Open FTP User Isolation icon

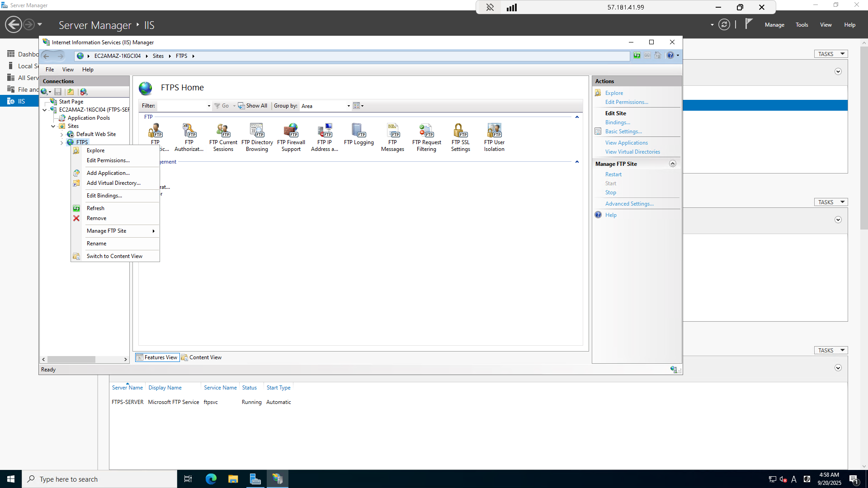(494, 131)
